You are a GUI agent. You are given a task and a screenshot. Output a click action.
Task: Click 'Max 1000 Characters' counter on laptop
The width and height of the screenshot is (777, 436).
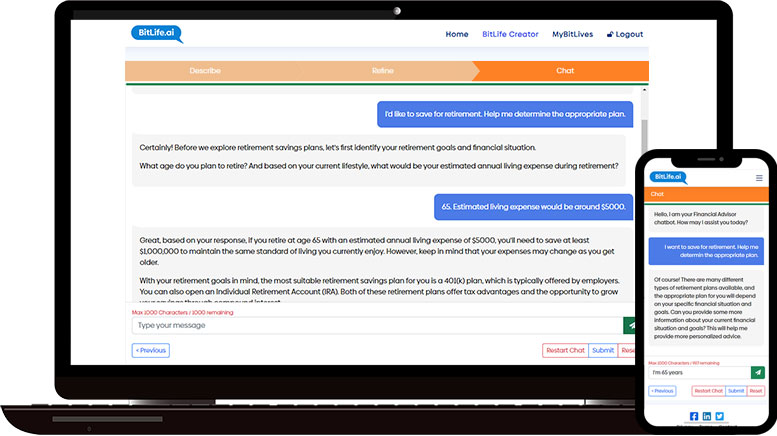(182, 313)
